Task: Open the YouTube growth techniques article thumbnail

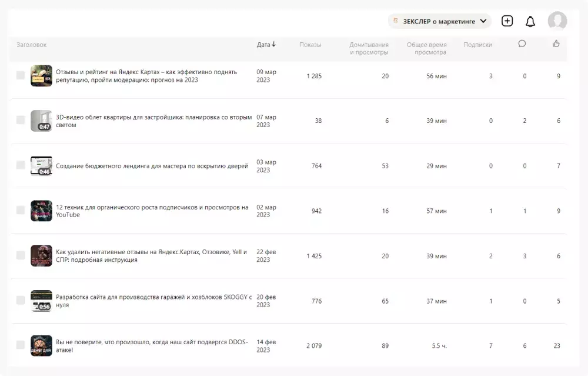Action: coord(41,211)
